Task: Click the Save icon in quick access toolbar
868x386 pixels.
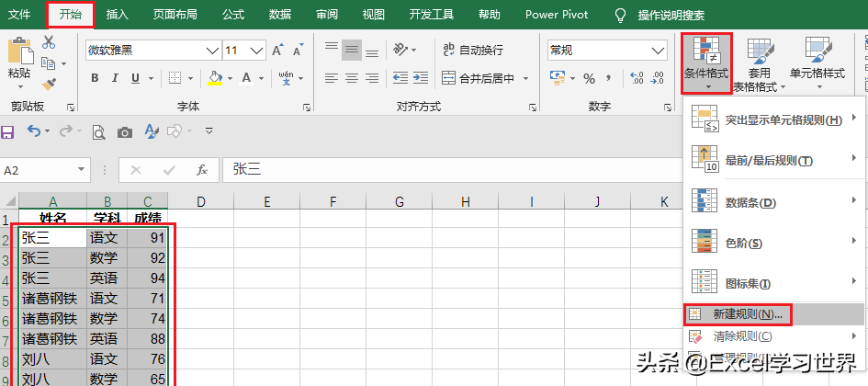Action: coord(7,131)
